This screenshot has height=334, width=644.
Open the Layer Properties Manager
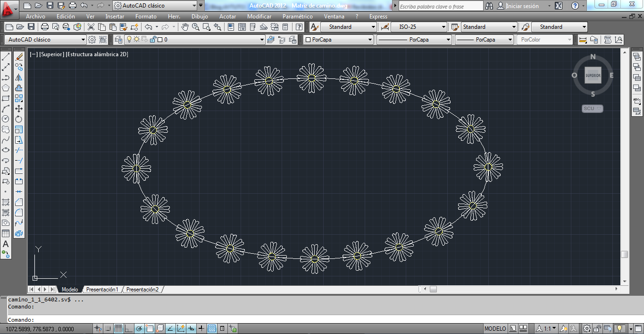118,39
